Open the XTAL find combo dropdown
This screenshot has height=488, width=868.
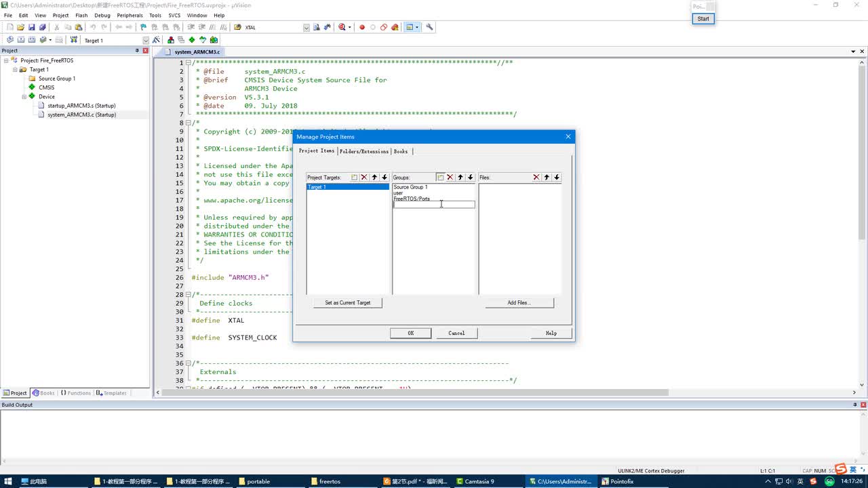click(306, 27)
